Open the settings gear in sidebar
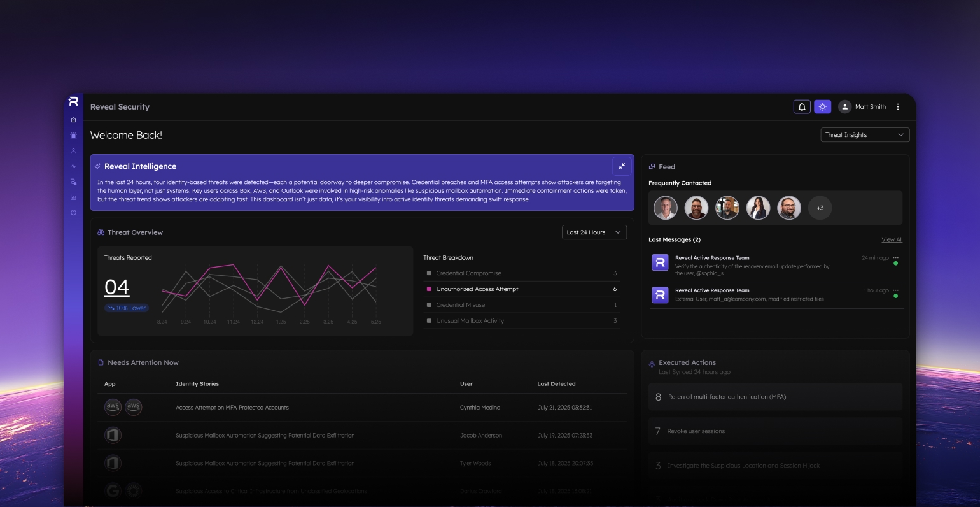This screenshot has width=980, height=507. point(73,213)
